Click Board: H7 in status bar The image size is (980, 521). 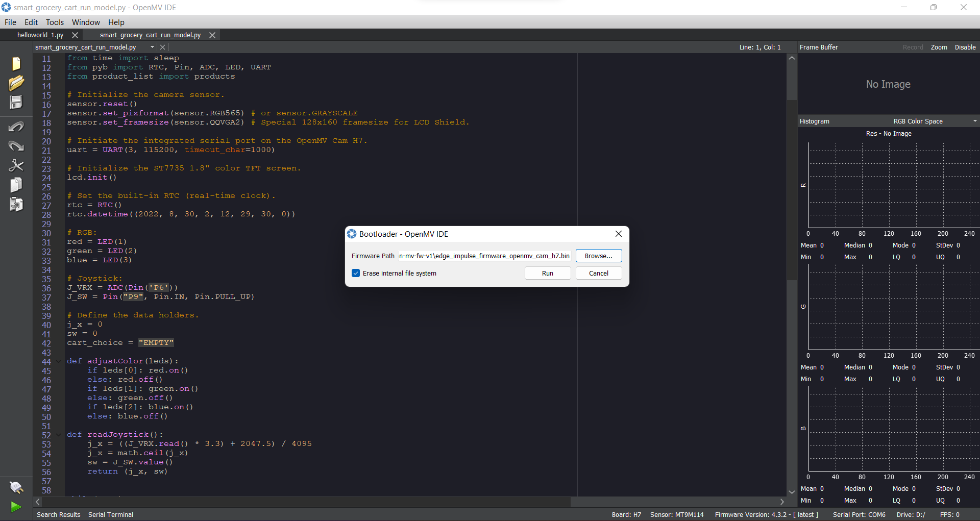point(626,514)
